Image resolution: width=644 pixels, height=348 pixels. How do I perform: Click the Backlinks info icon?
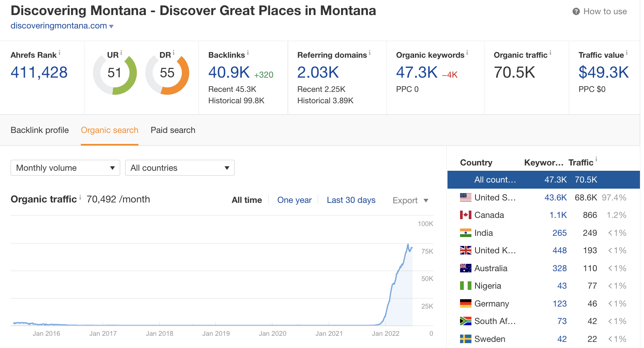pyautogui.click(x=248, y=53)
